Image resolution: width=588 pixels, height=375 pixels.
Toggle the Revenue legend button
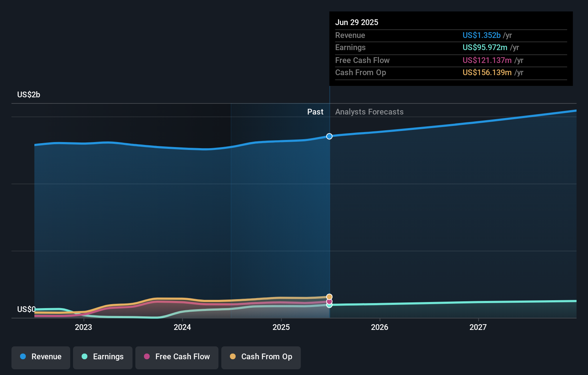click(41, 357)
